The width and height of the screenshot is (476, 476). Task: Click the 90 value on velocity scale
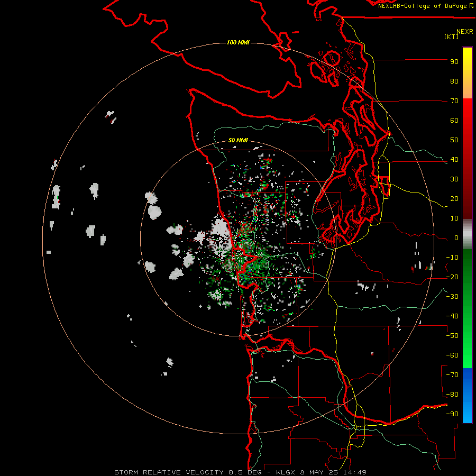[454, 62]
